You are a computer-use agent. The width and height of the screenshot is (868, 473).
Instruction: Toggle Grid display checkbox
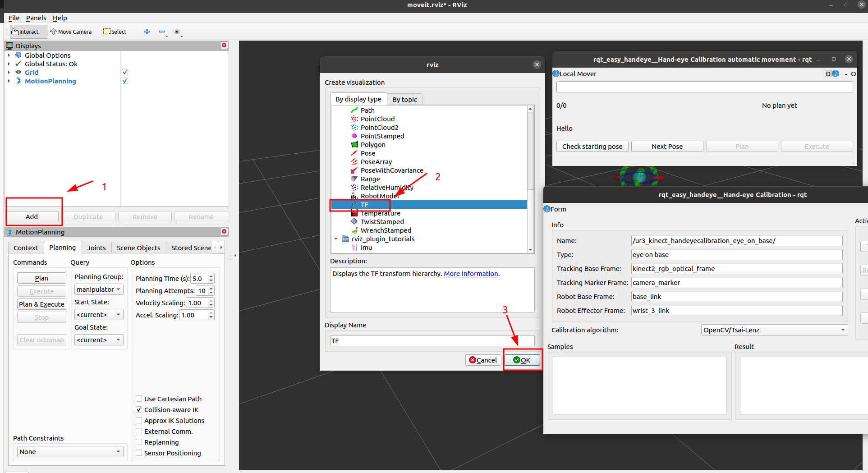point(125,72)
